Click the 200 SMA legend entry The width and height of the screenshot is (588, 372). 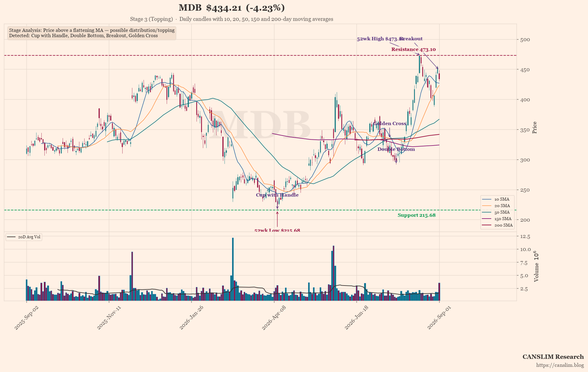[x=498, y=226]
